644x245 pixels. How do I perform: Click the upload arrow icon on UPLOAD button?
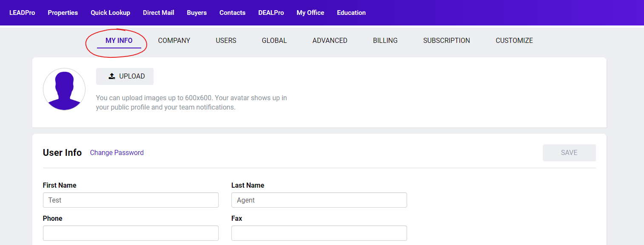(x=112, y=76)
